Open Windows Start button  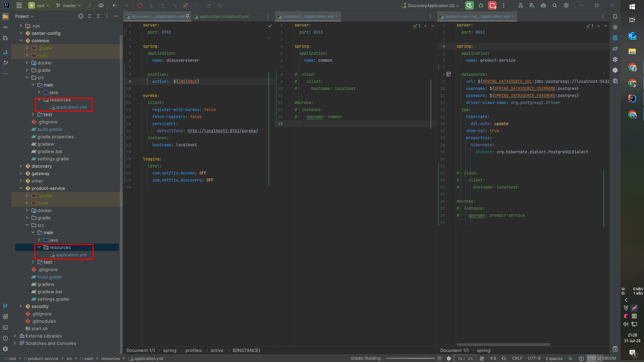(632, 7)
